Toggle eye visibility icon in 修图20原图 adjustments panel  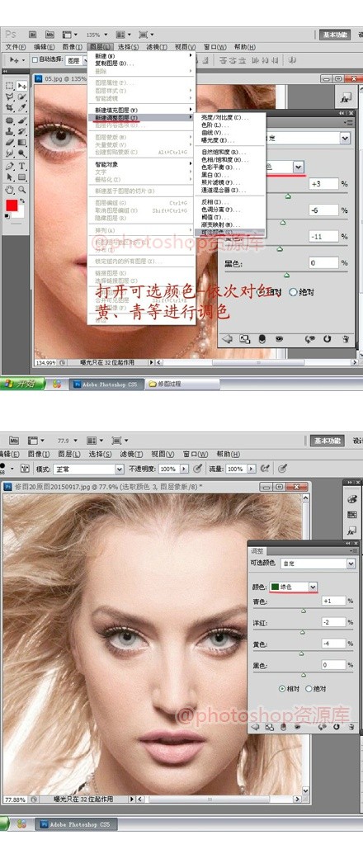[x=297, y=727]
